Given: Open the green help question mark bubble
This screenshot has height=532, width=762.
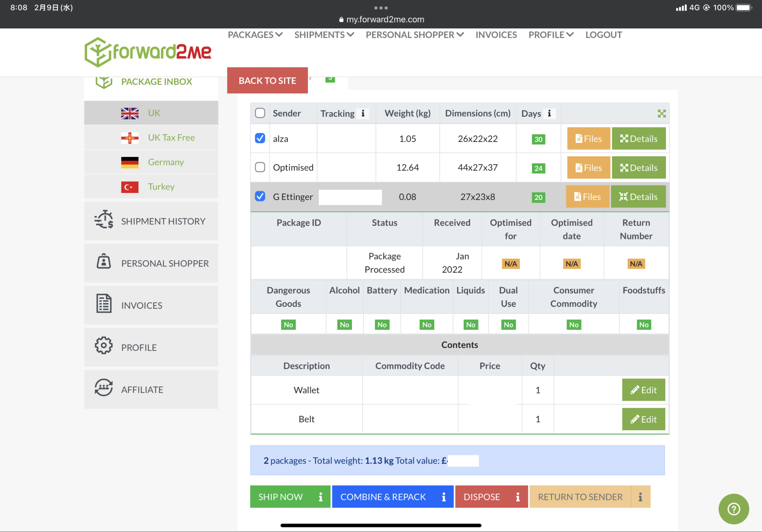Looking at the screenshot, I should pyautogui.click(x=733, y=509).
